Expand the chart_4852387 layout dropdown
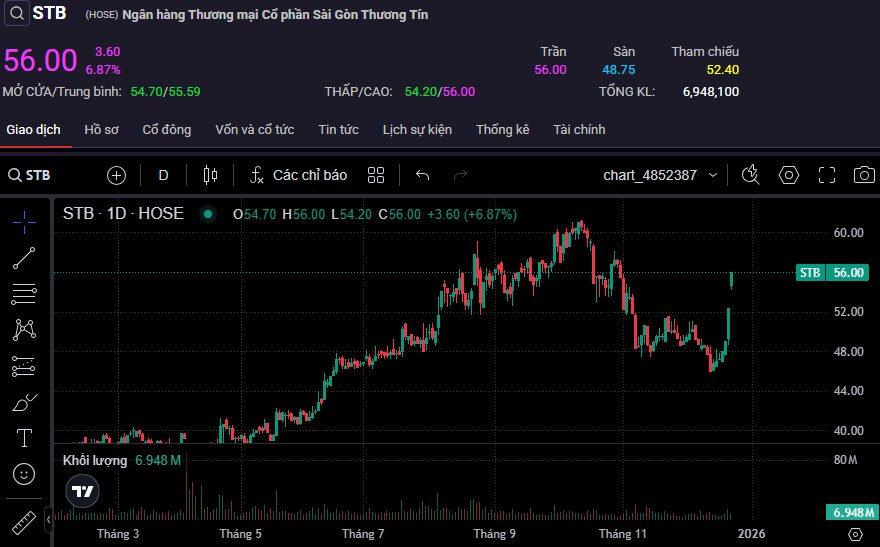Viewport: 880px width, 547px height. pyautogui.click(x=660, y=176)
